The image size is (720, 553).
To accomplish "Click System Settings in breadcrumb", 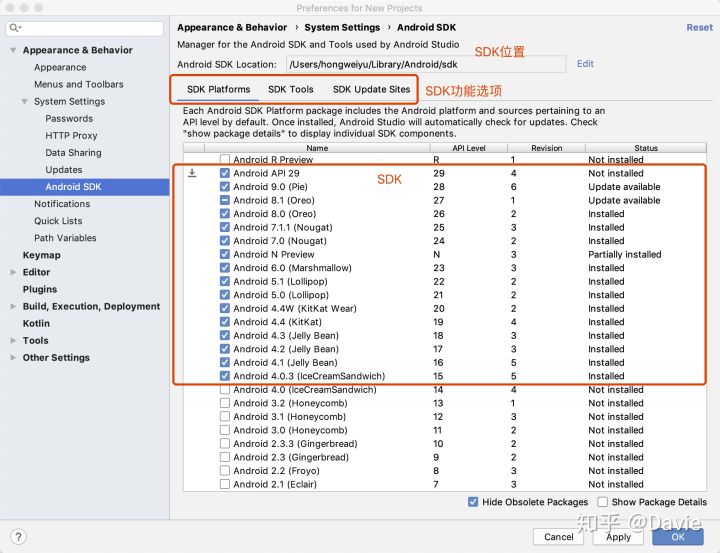I will 342,27.
